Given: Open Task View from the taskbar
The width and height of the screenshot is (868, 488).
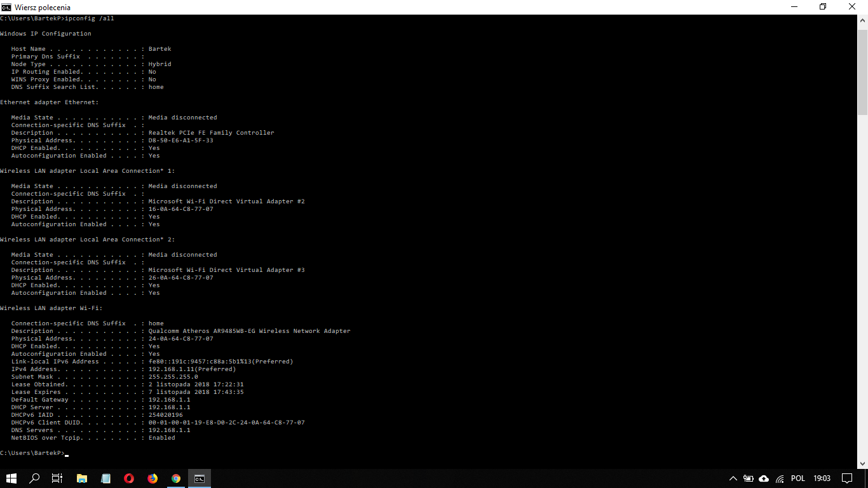Looking at the screenshot, I should coord(57,478).
